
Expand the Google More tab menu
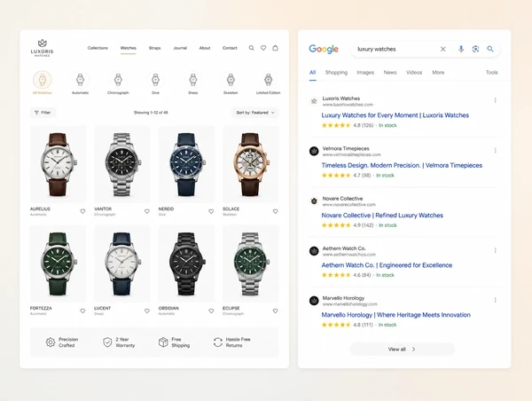click(438, 73)
